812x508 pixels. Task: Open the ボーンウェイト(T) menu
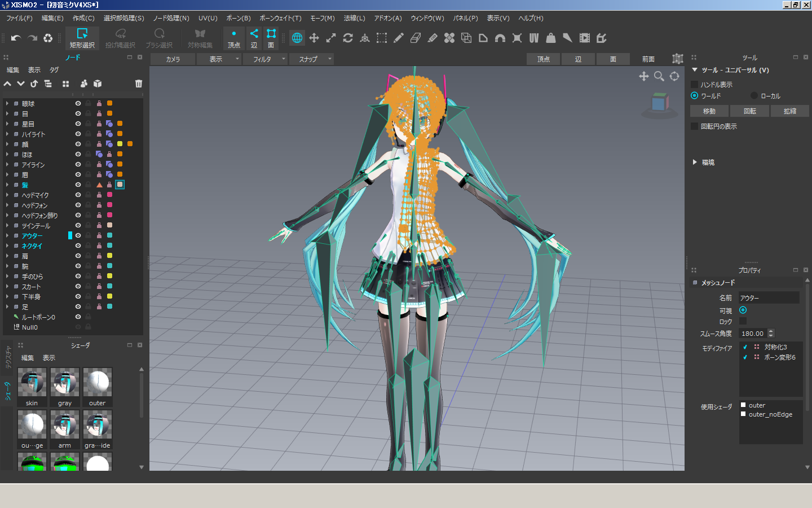[280, 18]
